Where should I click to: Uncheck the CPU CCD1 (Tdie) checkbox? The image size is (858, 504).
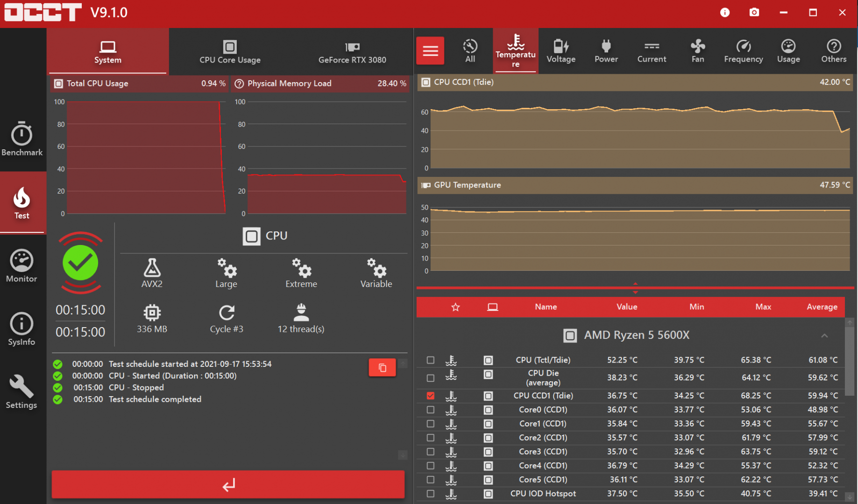431,396
